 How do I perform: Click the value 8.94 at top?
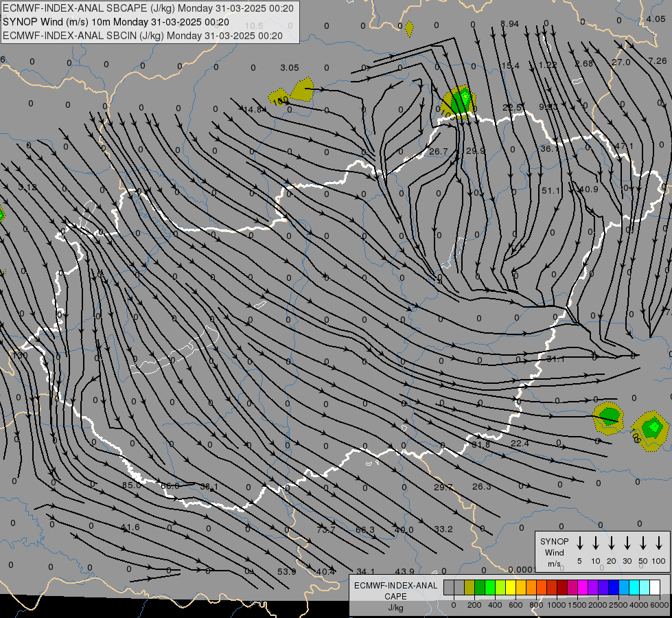509,24
